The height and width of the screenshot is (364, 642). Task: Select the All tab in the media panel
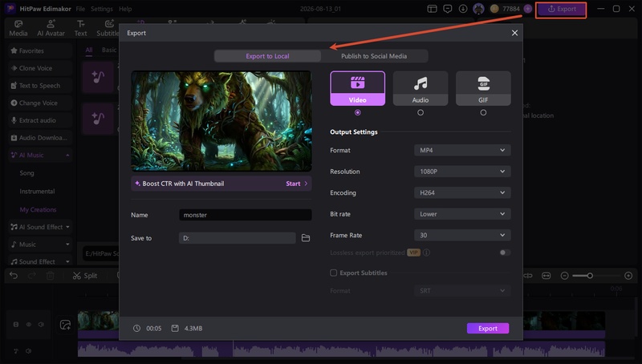tap(89, 50)
